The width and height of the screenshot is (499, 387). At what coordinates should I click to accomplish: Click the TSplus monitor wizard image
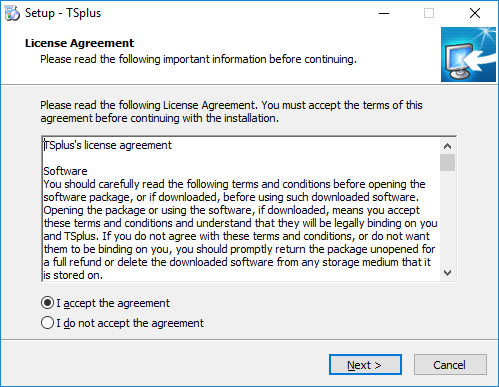coord(468,54)
